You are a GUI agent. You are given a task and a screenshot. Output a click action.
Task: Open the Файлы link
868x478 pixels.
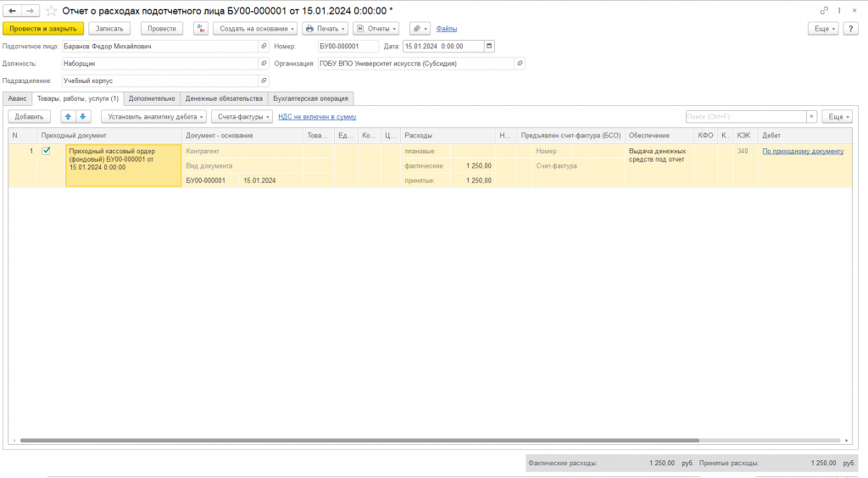(x=446, y=28)
